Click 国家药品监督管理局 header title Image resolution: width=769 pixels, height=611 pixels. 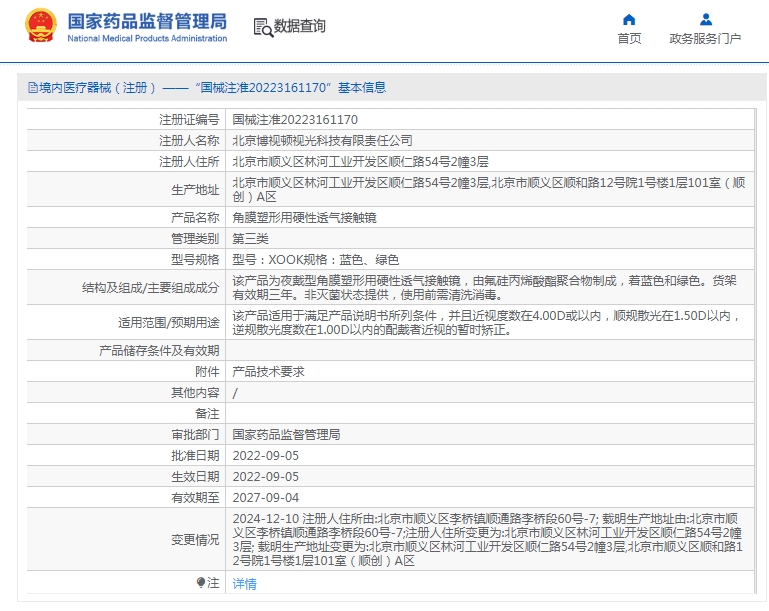[147, 21]
